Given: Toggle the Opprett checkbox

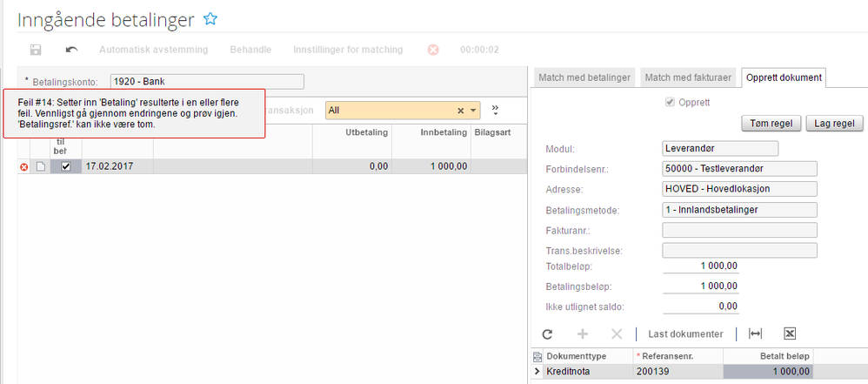Looking at the screenshot, I should [x=671, y=103].
